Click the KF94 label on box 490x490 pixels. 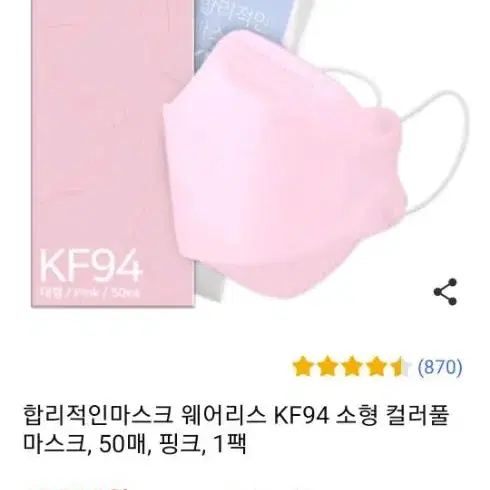[x=90, y=266]
